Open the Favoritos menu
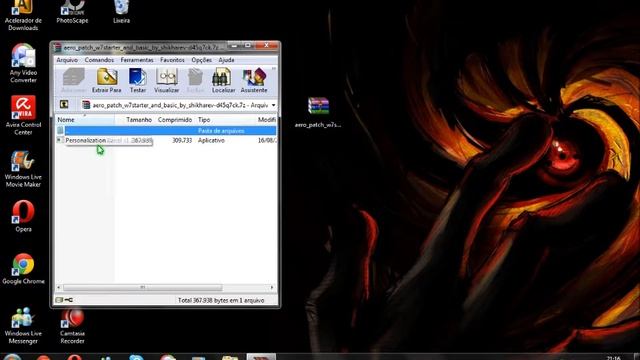 (x=172, y=60)
